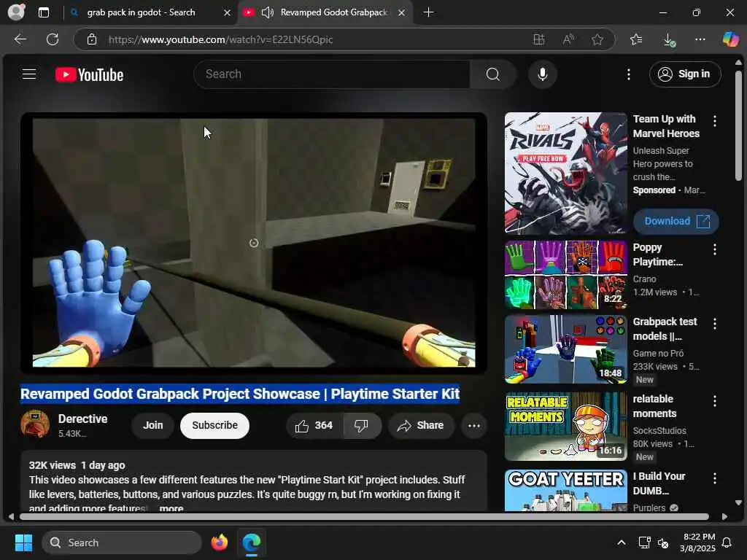The width and height of the screenshot is (747, 560).
Task: Open Grabpack test models thumbnail
Action: pyautogui.click(x=566, y=349)
